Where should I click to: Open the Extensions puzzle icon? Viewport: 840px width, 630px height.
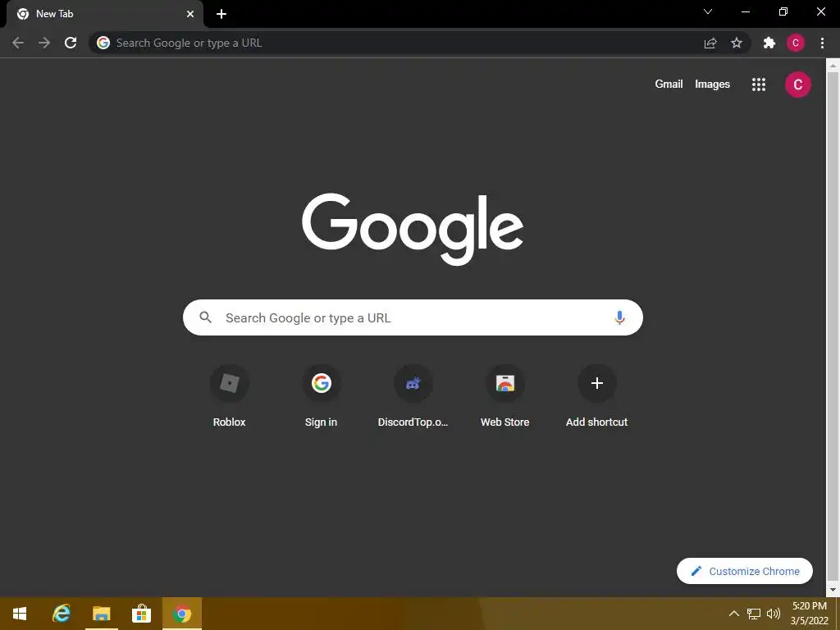[769, 43]
